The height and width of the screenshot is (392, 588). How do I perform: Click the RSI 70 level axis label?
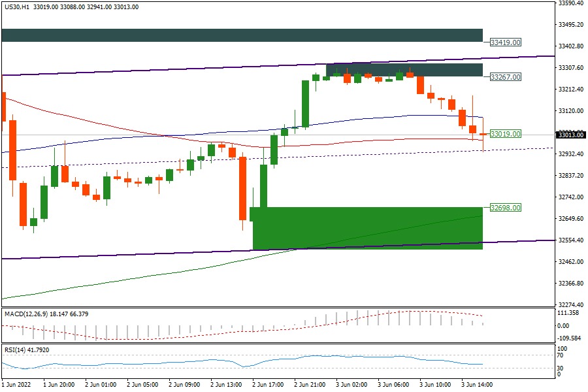[x=560, y=355]
